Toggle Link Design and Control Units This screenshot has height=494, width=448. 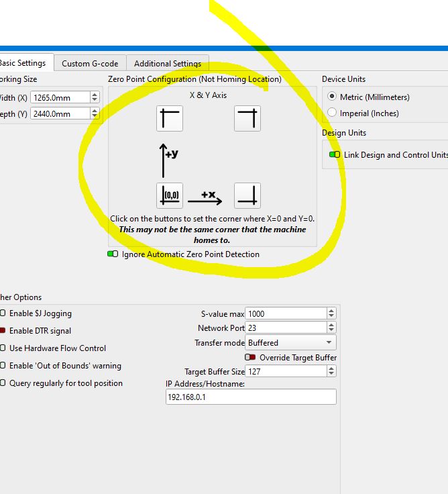point(335,154)
